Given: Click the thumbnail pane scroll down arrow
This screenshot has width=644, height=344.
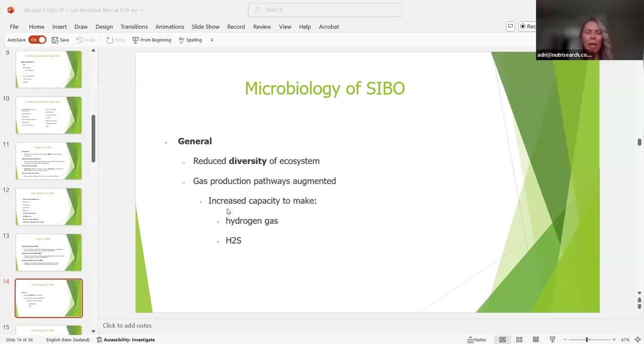Looking at the screenshot, I should coord(93,331).
